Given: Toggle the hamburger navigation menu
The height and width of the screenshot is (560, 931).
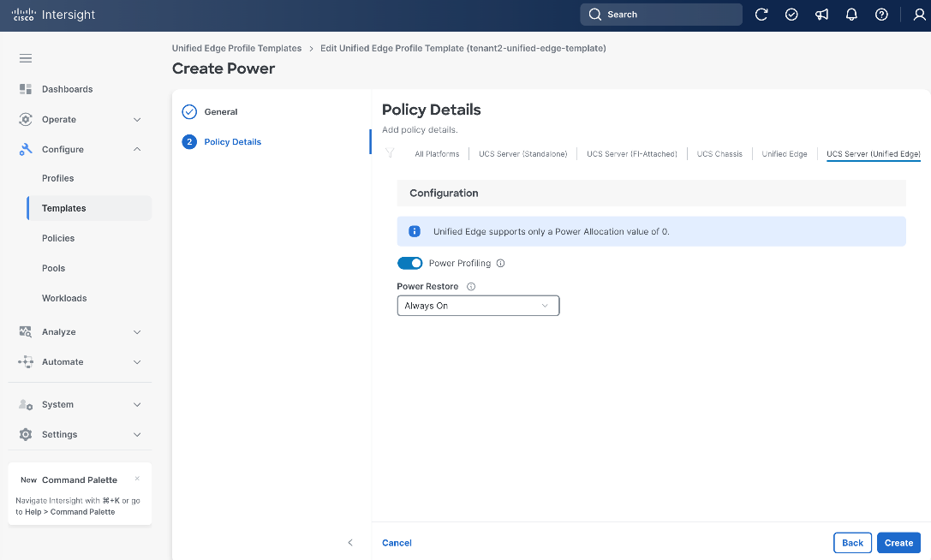Looking at the screenshot, I should (x=26, y=58).
